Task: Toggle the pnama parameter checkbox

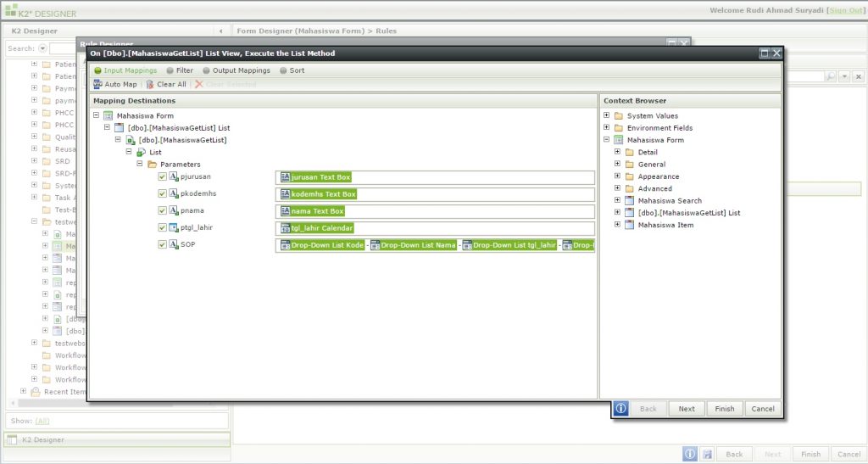Action: coord(163,210)
